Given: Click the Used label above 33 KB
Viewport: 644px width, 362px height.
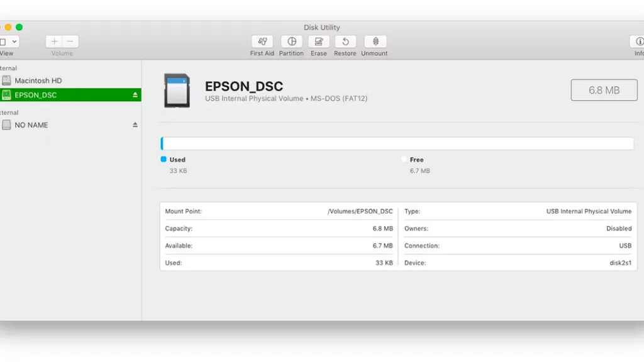Looking at the screenshot, I should (177, 160).
